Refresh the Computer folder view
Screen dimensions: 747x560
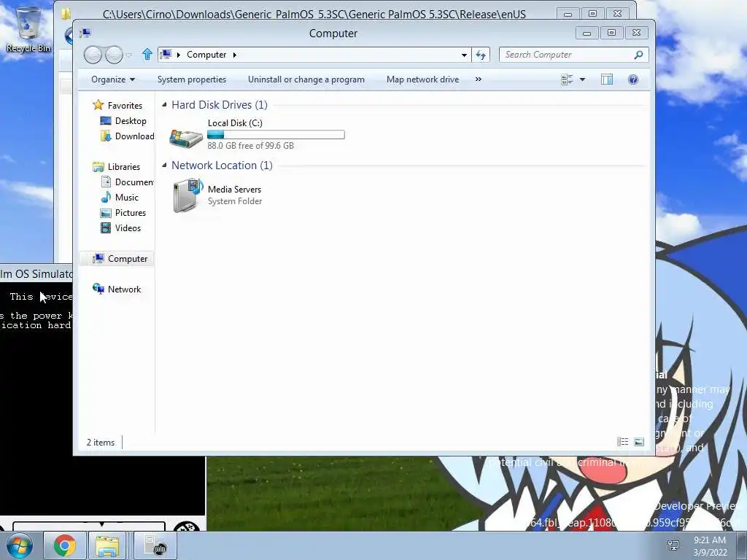(480, 55)
